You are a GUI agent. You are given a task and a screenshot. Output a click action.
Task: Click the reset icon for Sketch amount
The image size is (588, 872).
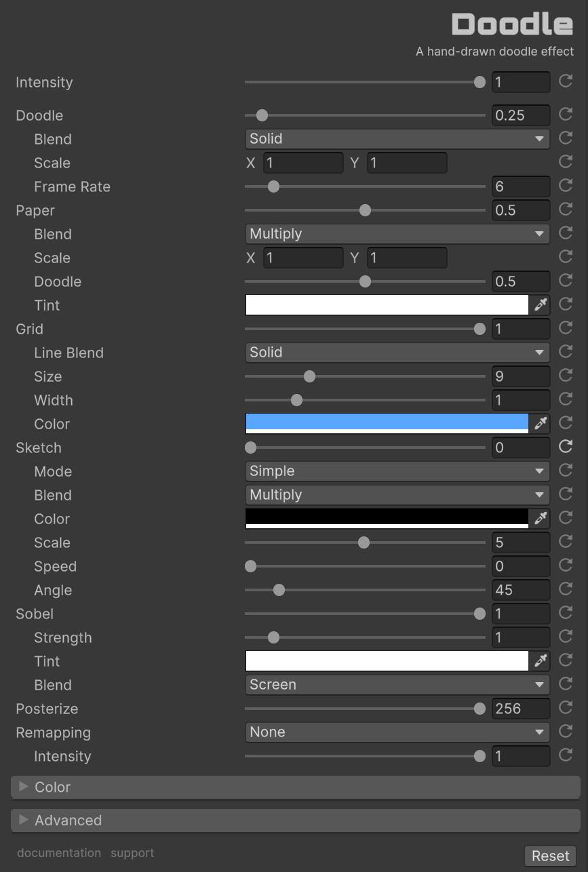tap(565, 447)
